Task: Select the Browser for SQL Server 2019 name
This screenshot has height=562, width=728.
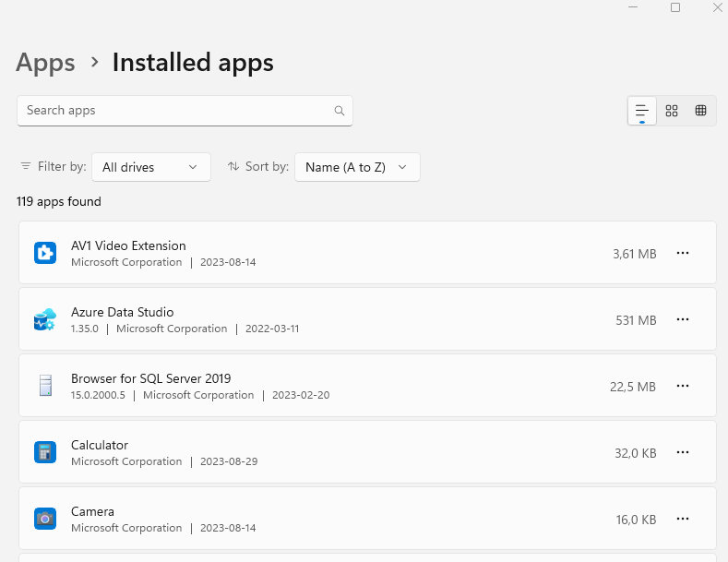Action: coord(151,378)
